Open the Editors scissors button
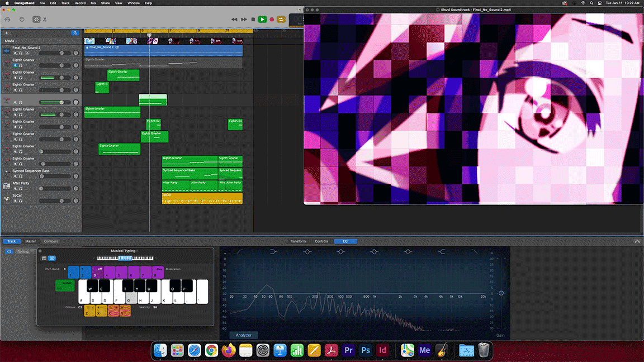Screen dimensions: 644x362 point(45,20)
